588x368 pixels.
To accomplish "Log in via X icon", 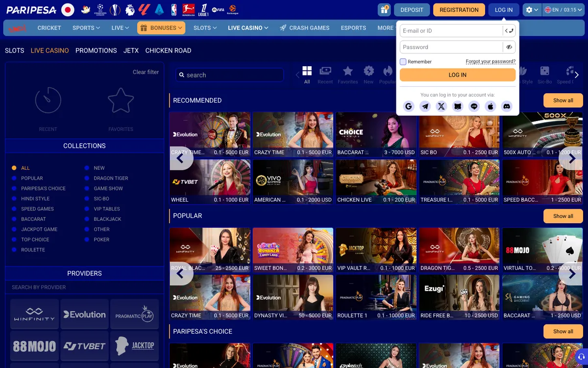I will [441, 106].
